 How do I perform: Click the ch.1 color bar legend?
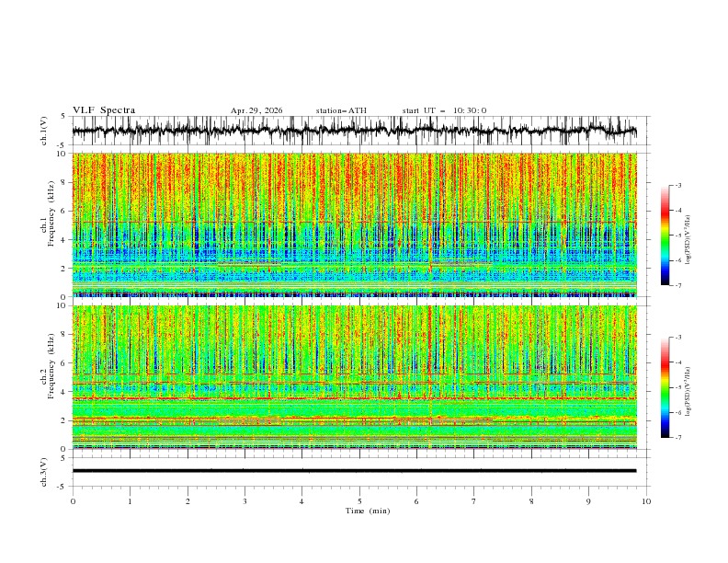[665, 236]
